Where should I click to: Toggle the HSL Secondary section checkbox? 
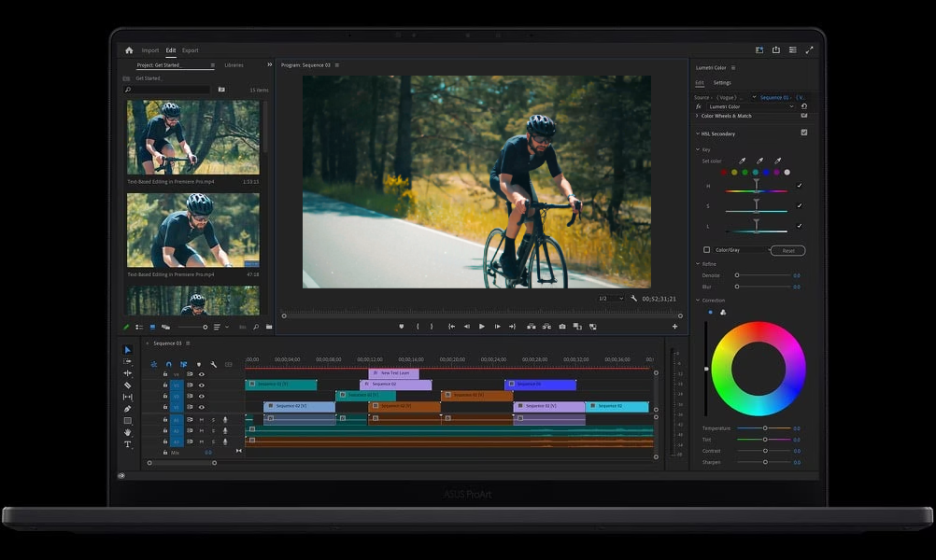tap(804, 133)
